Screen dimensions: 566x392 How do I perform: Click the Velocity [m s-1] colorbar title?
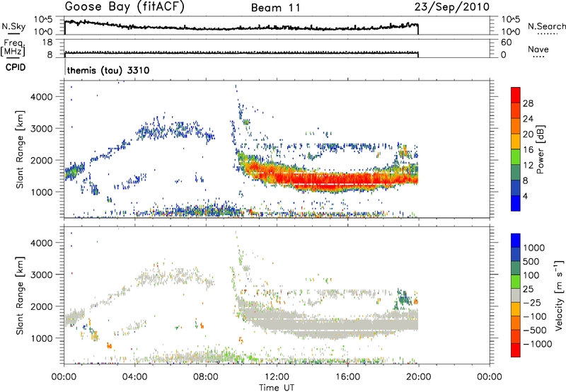559,295
